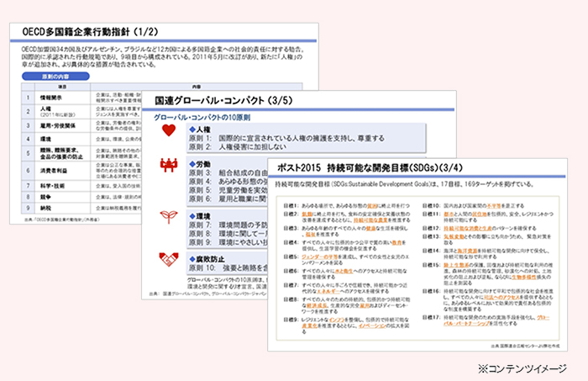Image resolution: width=588 pixels, height=381 pixels.
Task: Open the 司法へのアクセス link in 目標16
Action: coord(501,297)
